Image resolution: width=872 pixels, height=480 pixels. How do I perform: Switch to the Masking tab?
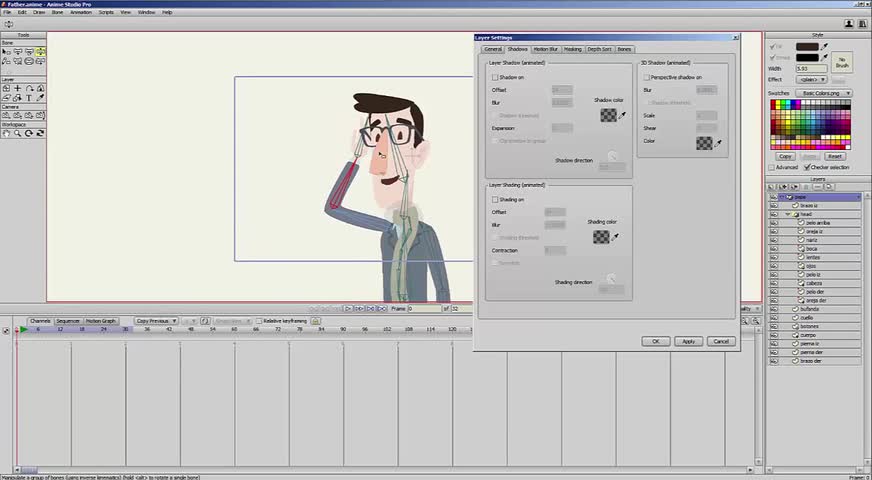tap(572, 49)
